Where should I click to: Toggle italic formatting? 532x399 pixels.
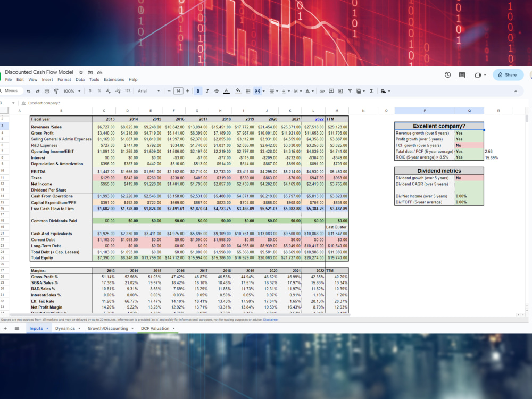tap(207, 91)
